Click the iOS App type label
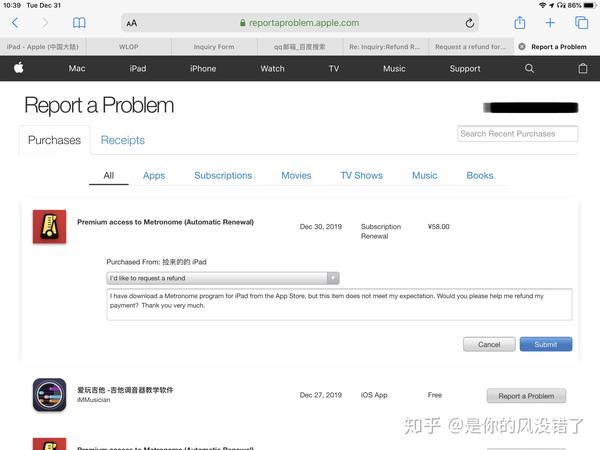 tap(374, 395)
